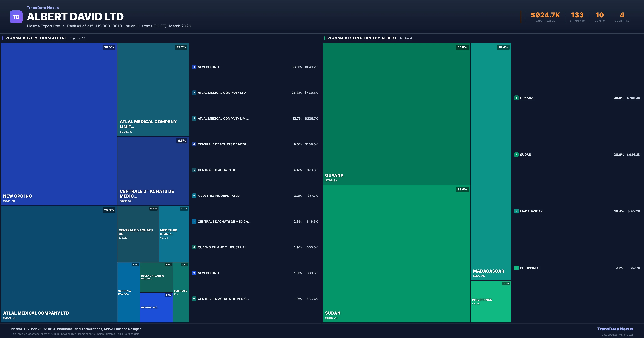Screen dimensions: 644x338
Task: Switch to PLASMA BUYERS FROM ALBERT section
Action: point(36,38)
